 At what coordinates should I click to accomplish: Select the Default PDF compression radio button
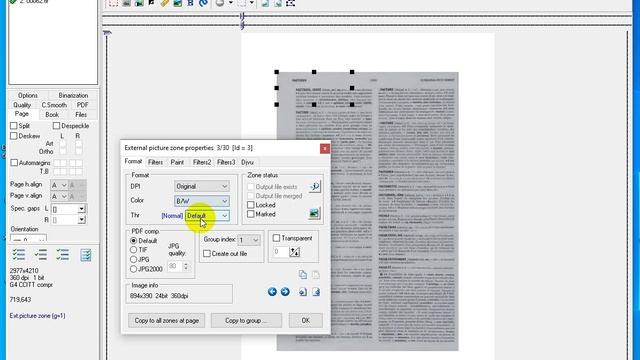[133, 240]
